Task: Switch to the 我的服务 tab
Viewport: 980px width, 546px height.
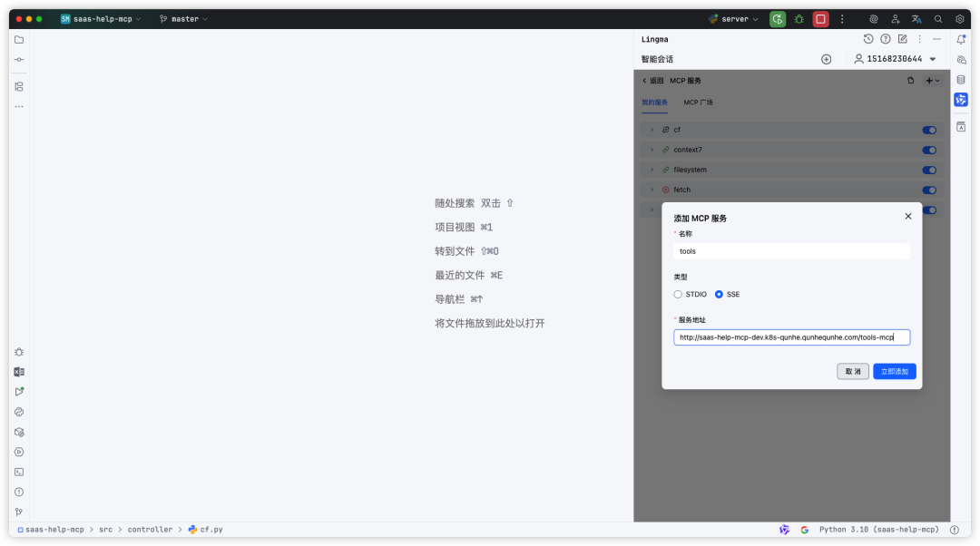Action: click(654, 102)
